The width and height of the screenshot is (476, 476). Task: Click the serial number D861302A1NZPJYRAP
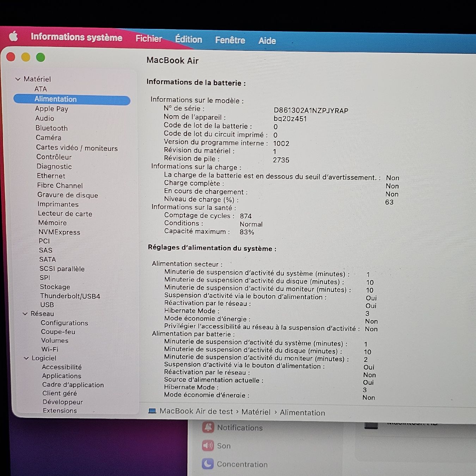311,111
